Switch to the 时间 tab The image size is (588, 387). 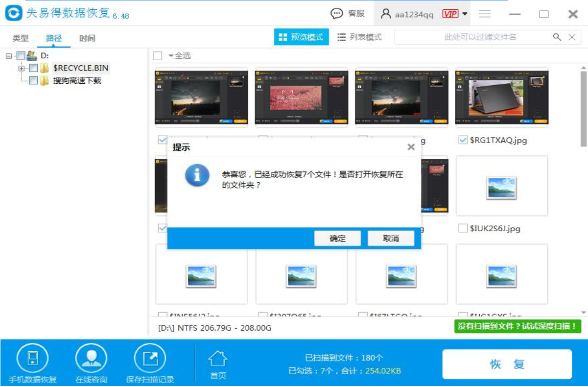[87, 38]
